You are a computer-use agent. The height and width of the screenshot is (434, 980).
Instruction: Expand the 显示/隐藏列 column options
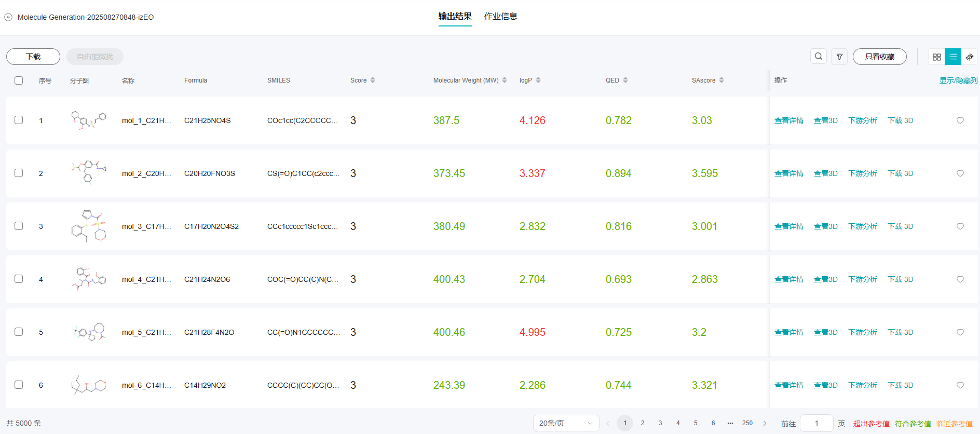click(958, 80)
